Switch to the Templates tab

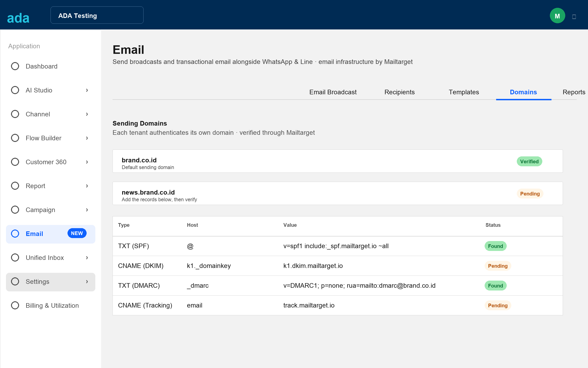[464, 92]
